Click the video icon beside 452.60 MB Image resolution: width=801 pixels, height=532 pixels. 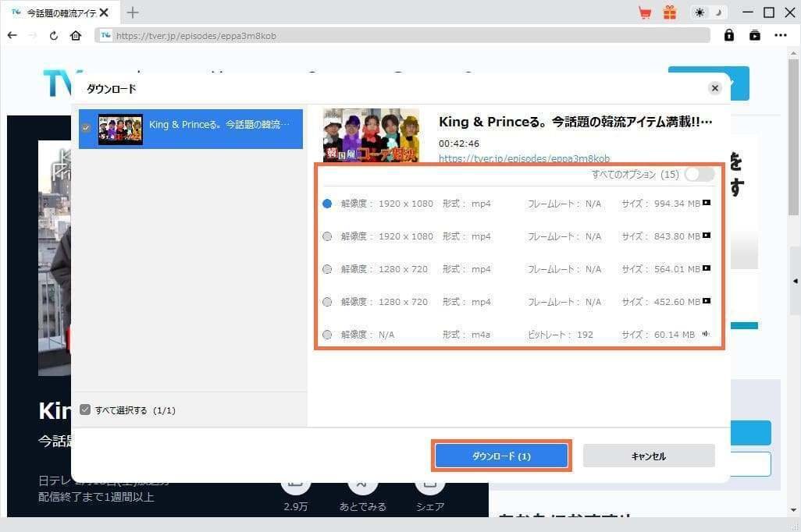(707, 301)
